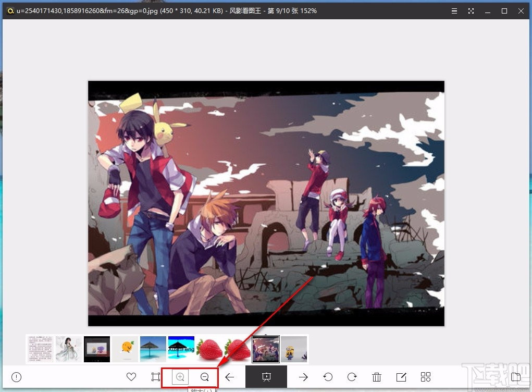Select the first text document thumbnail
Image resolution: width=532 pixels, height=392 pixels.
click(41, 349)
